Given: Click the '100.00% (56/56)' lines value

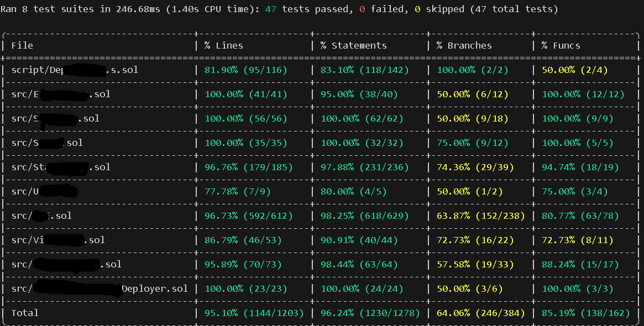Looking at the screenshot, I should [246, 118].
